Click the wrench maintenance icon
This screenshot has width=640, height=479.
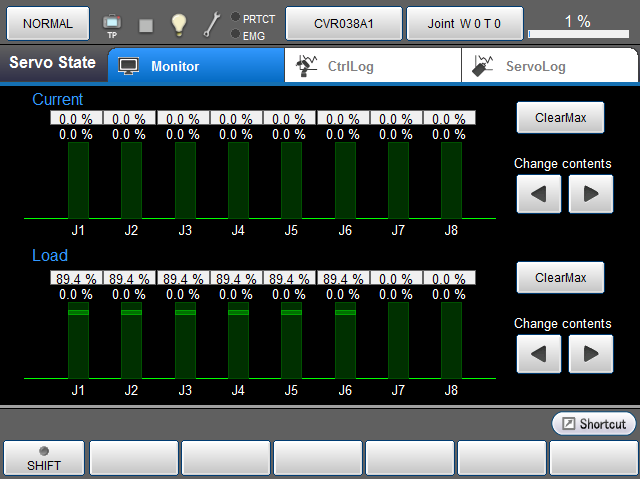(212, 24)
